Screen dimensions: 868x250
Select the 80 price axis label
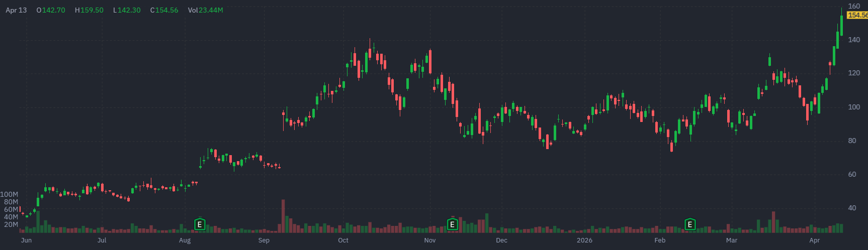point(852,141)
